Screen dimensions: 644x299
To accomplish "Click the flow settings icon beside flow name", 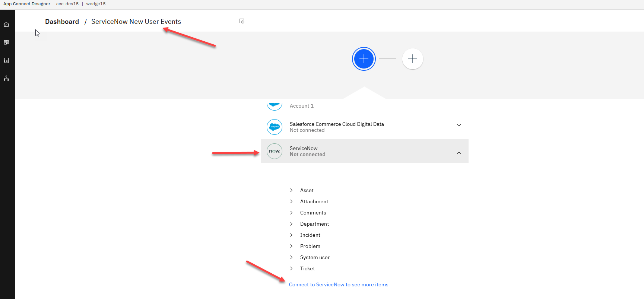I will point(242,21).
